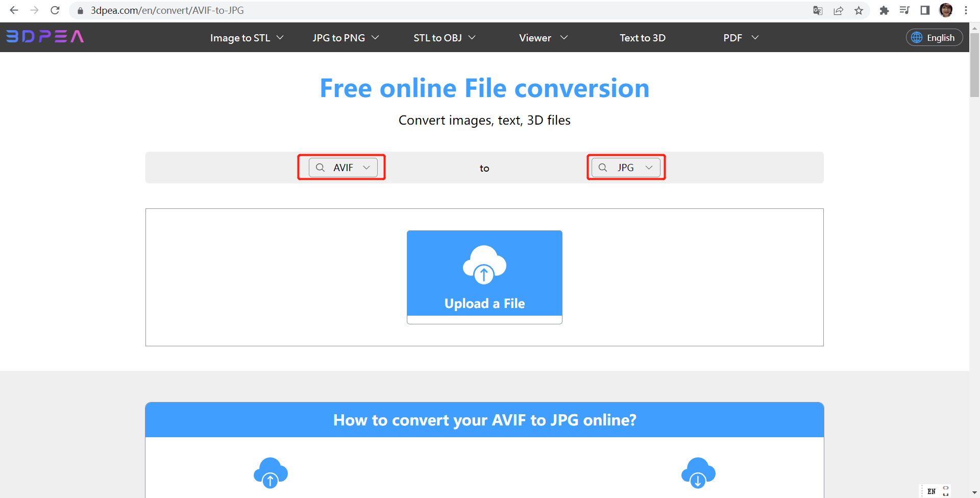980x498 pixels.
Task: Click the cloud upload icon in Upload box
Action: (484, 265)
